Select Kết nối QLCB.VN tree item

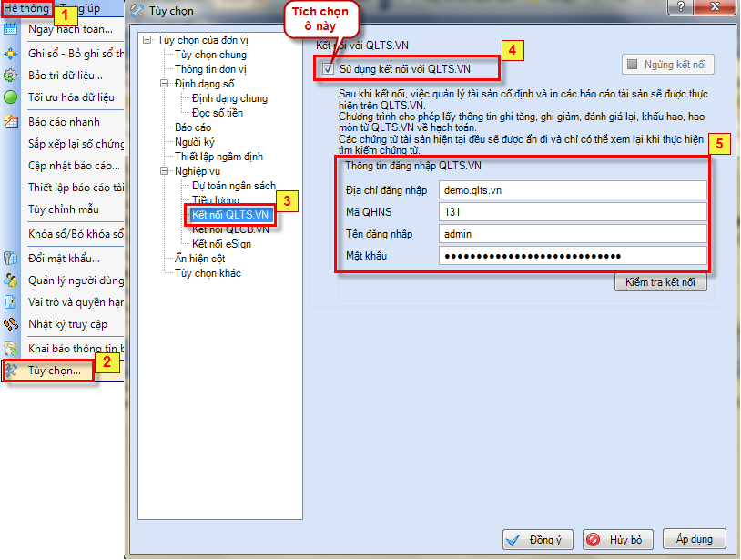tap(230, 230)
